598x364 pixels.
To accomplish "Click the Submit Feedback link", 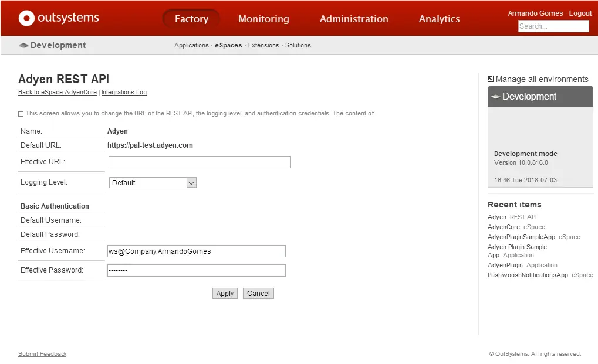I will coord(42,353).
